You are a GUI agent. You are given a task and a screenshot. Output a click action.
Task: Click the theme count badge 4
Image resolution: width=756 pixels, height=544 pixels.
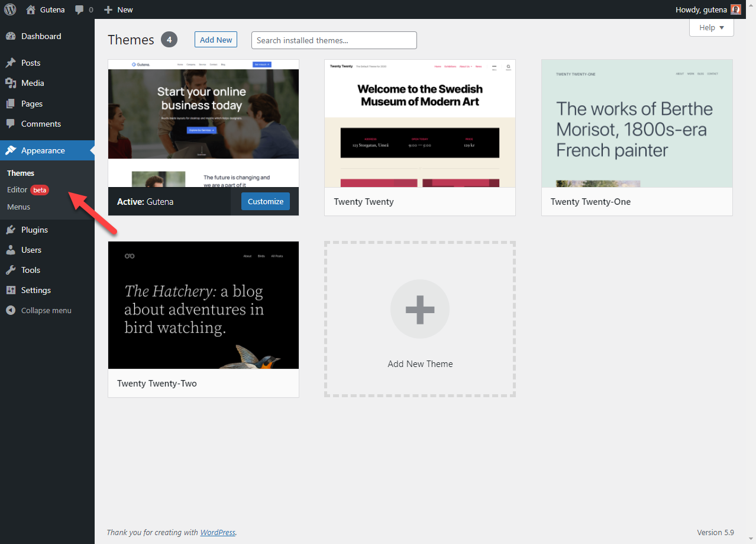tap(169, 40)
